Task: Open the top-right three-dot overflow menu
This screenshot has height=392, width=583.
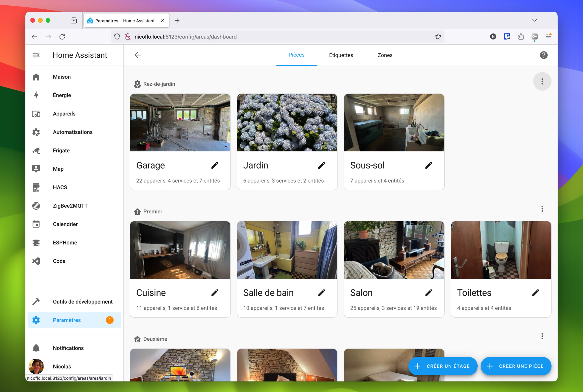Action: pos(542,81)
